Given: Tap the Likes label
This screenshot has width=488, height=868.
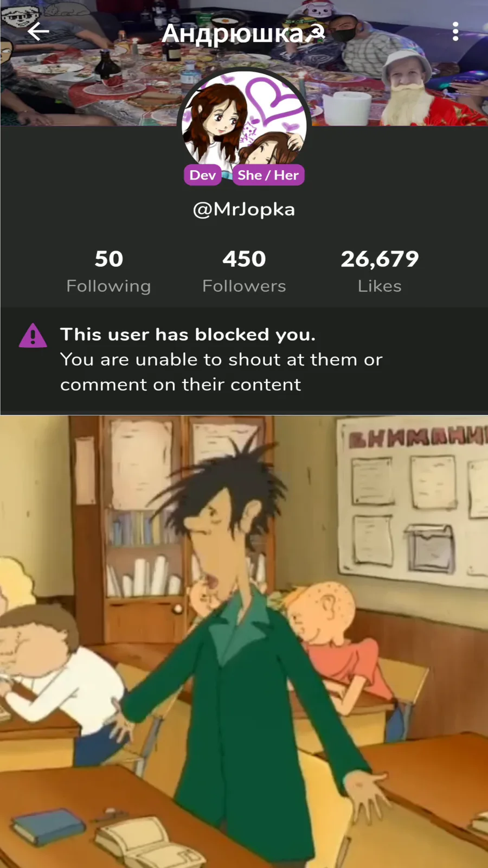Looking at the screenshot, I should (380, 286).
